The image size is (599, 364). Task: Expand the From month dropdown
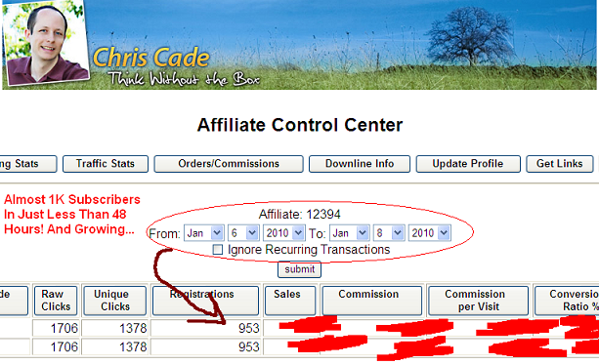coord(203,233)
